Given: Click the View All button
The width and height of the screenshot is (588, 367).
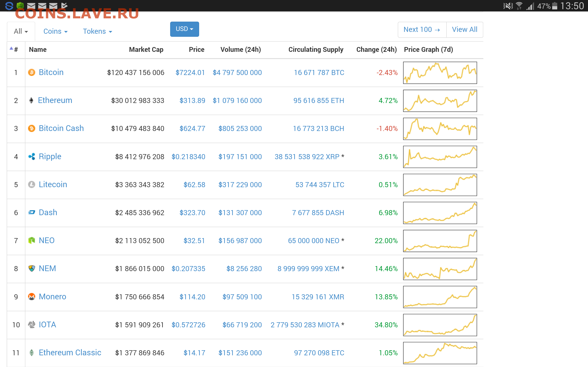Looking at the screenshot, I should point(465,30).
